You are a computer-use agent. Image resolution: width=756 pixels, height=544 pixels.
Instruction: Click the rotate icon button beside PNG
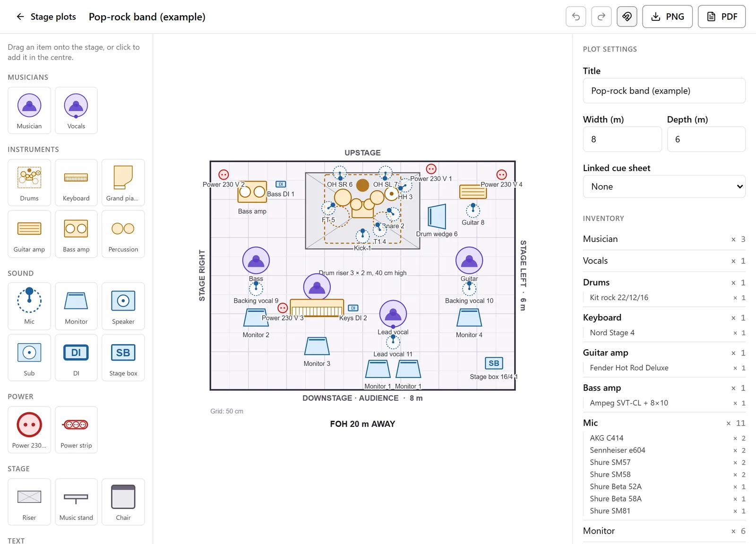627,17
